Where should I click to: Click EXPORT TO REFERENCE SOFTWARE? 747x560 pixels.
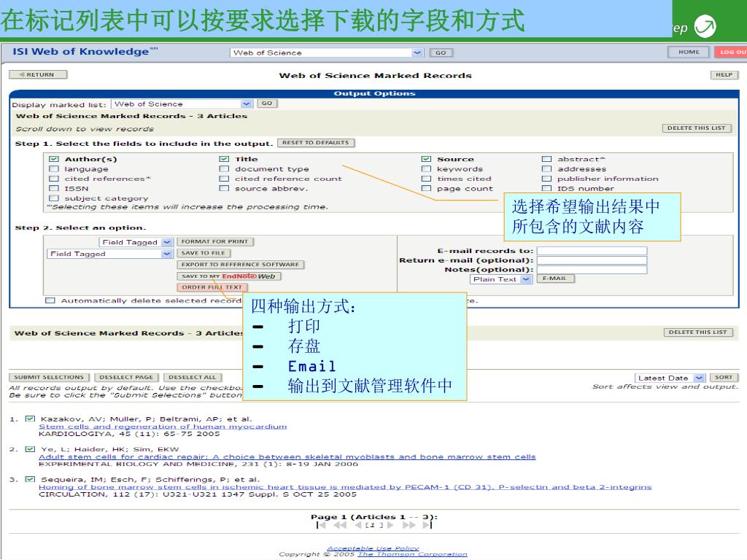tap(240, 264)
